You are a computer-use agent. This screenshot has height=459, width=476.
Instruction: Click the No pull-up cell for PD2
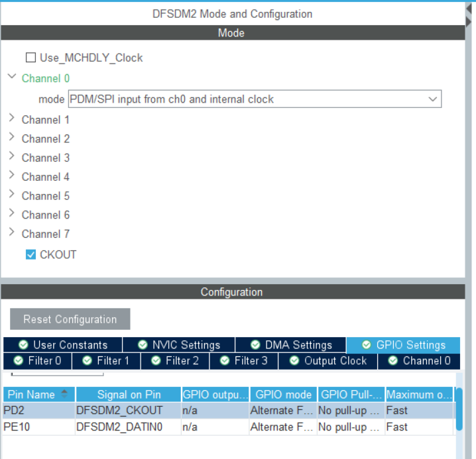tap(351, 411)
